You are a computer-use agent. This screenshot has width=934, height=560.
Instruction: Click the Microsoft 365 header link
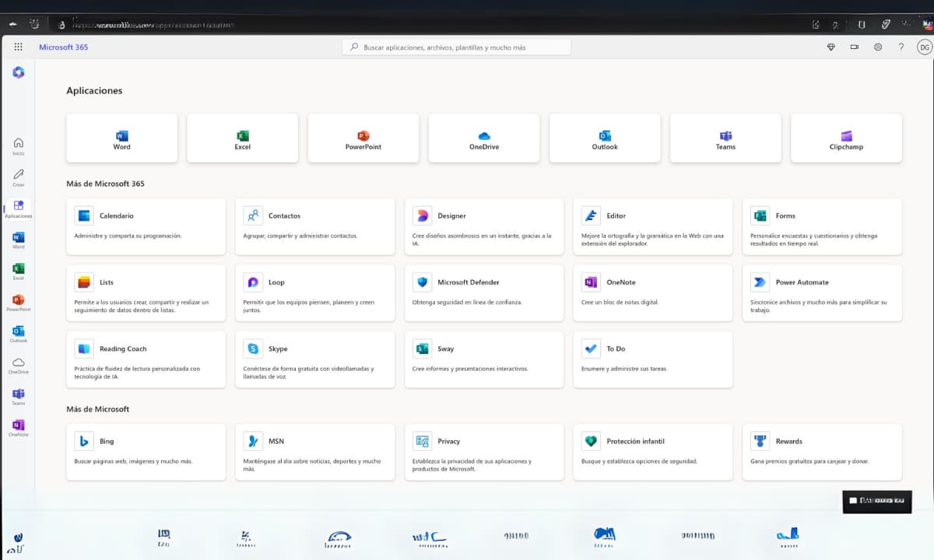point(64,47)
